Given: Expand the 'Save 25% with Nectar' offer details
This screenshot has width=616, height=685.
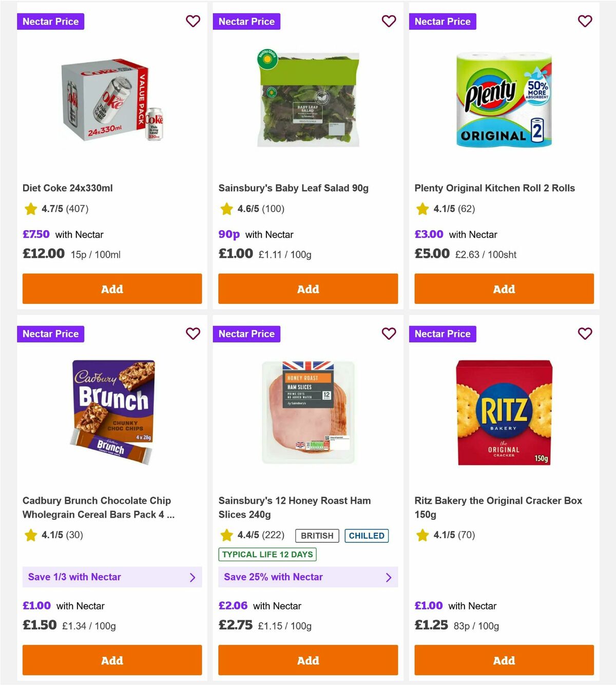Looking at the screenshot, I should pos(389,577).
